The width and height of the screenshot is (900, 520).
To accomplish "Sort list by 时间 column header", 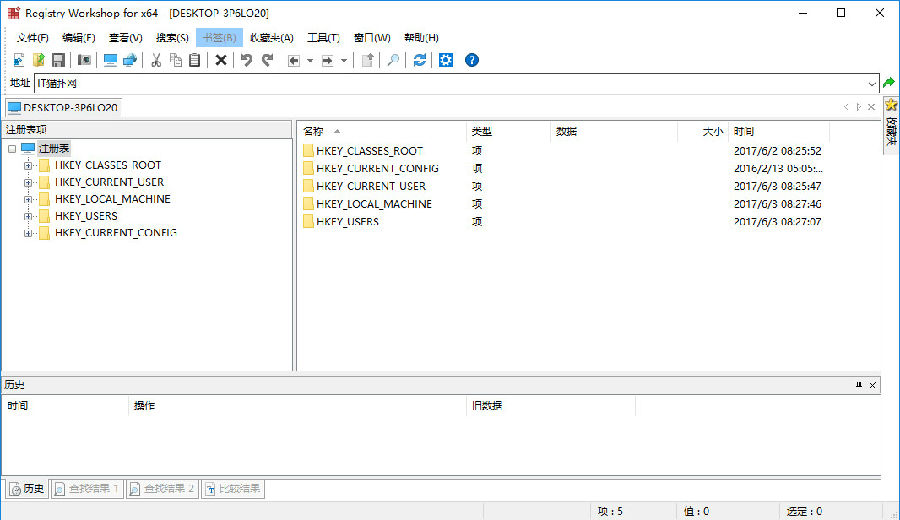I will click(x=779, y=131).
